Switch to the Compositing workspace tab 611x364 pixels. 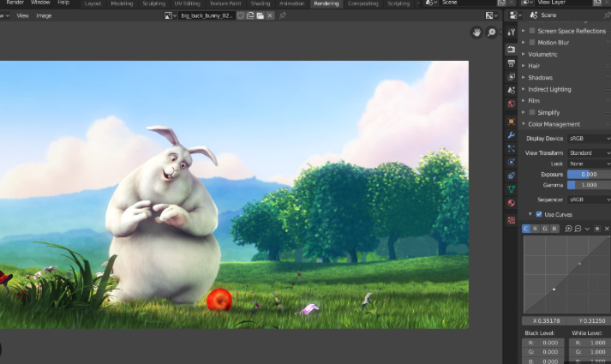coord(362,3)
